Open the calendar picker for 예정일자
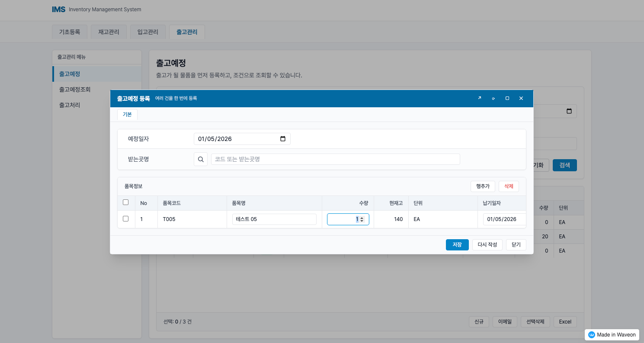 [283, 139]
